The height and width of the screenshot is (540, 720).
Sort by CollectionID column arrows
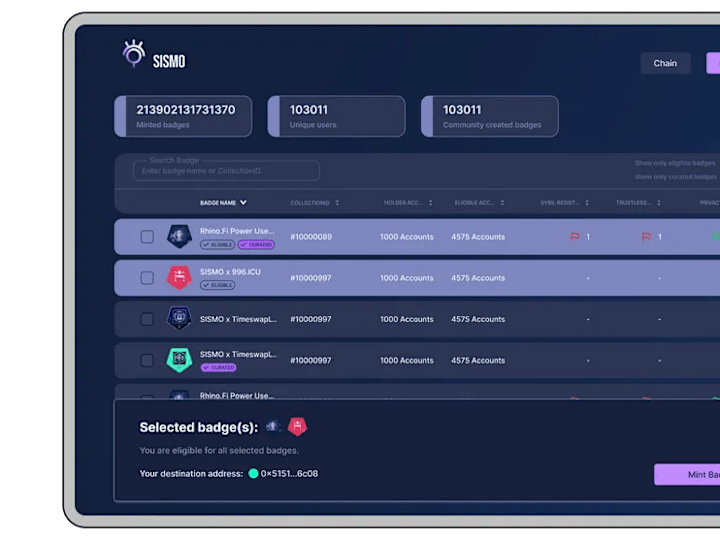(337, 202)
